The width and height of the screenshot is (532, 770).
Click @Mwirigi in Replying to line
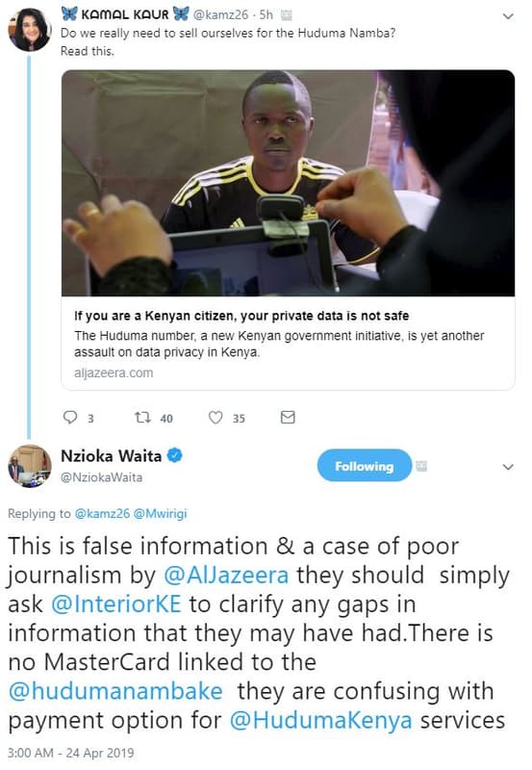160,514
